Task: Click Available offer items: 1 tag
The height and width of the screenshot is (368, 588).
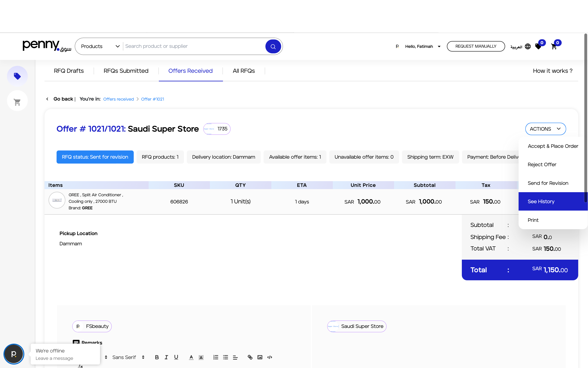Action: (x=295, y=157)
